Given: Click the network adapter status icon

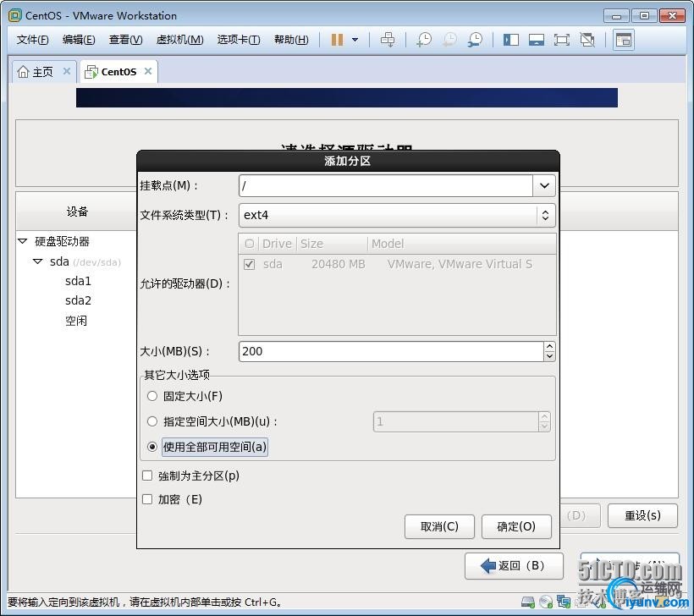Looking at the screenshot, I should click(564, 602).
